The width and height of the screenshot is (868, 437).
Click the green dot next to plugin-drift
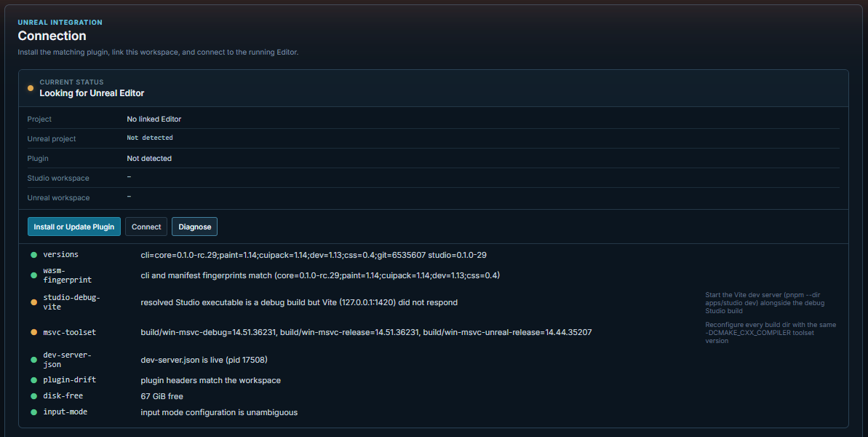coord(33,380)
